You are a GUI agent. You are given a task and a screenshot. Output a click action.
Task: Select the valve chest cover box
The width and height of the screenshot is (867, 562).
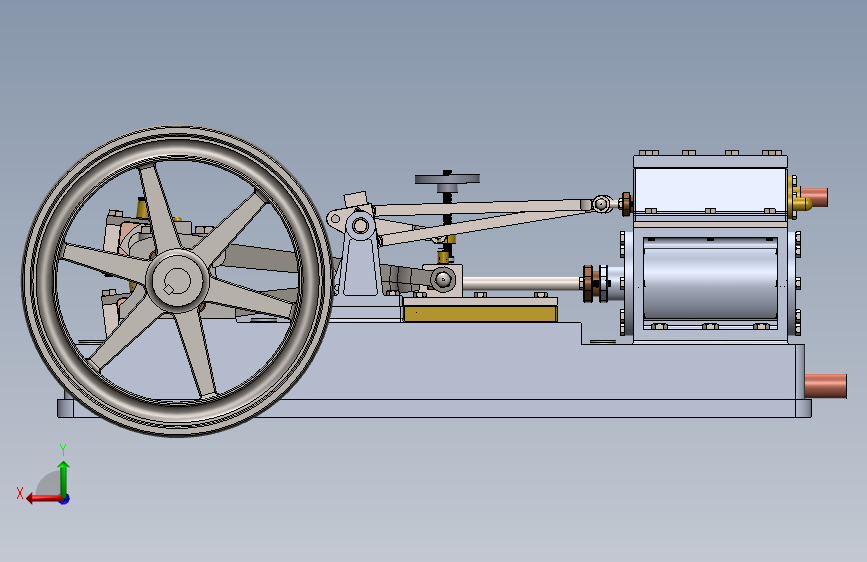click(710, 188)
